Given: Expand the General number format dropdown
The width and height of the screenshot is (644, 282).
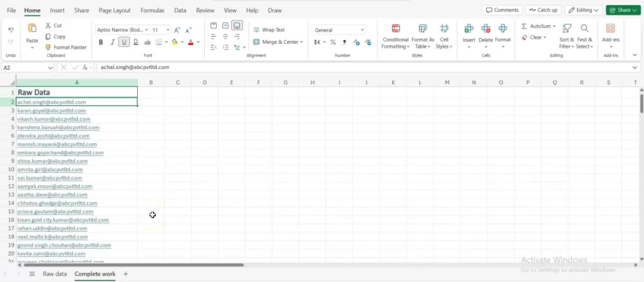Looking at the screenshot, I should 362,30.
